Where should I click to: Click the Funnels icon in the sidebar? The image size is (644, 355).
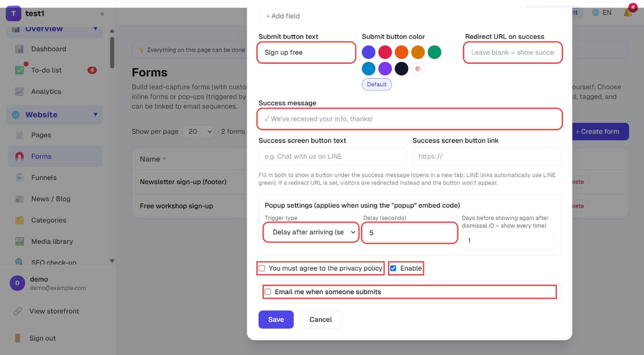[x=19, y=178]
